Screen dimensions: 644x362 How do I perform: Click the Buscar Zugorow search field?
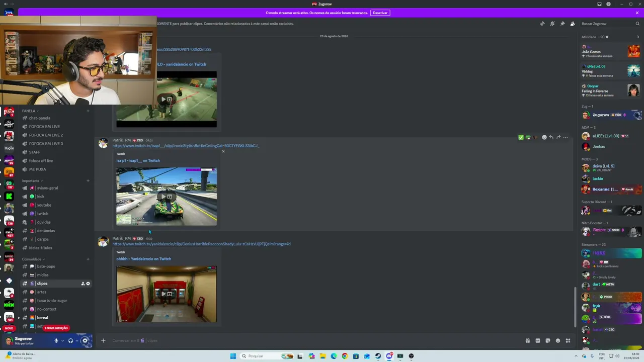point(610,24)
